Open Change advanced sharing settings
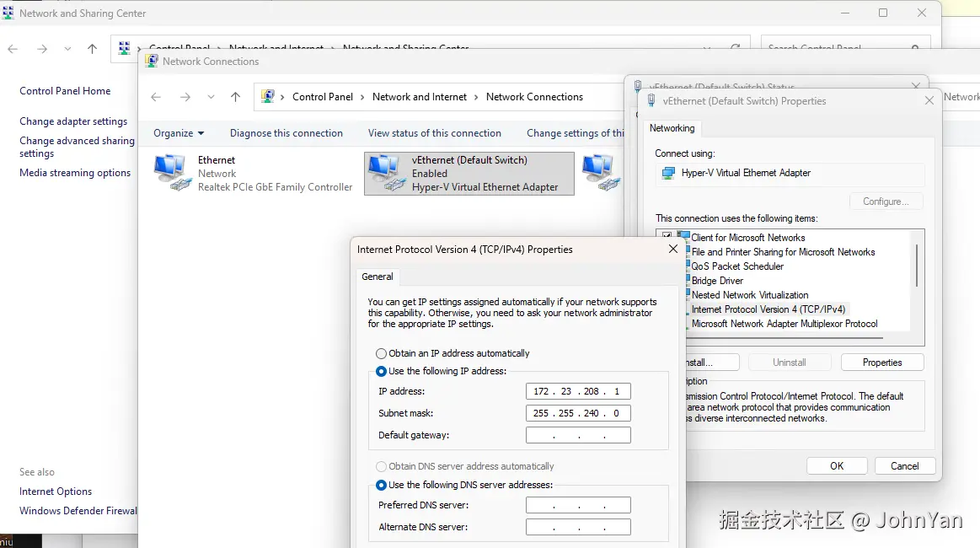Viewport: 980px width, 548px height. [77, 147]
